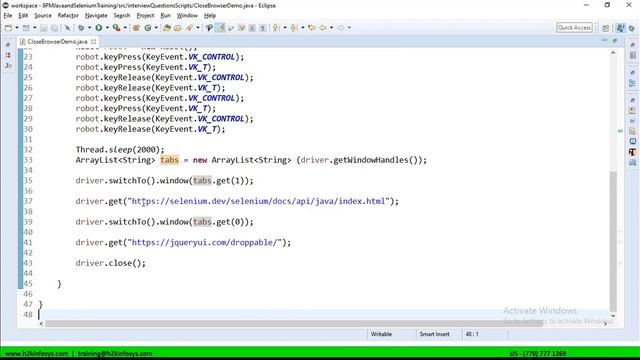Image resolution: width=640 pixels, height=360 pixels.
Task: Click the Open Perspective icon
Action: [606, 28]
